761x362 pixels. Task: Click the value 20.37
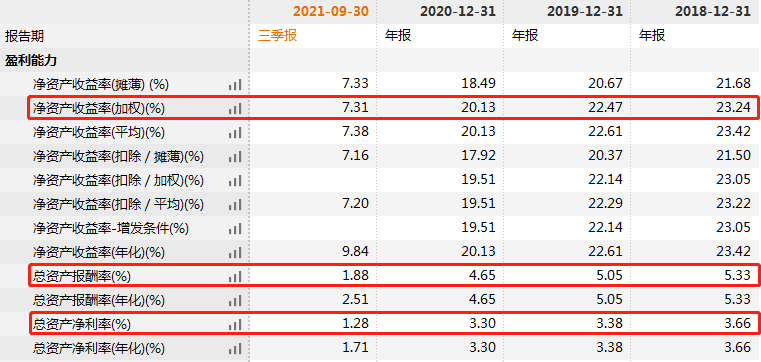[x=606, y=155]
